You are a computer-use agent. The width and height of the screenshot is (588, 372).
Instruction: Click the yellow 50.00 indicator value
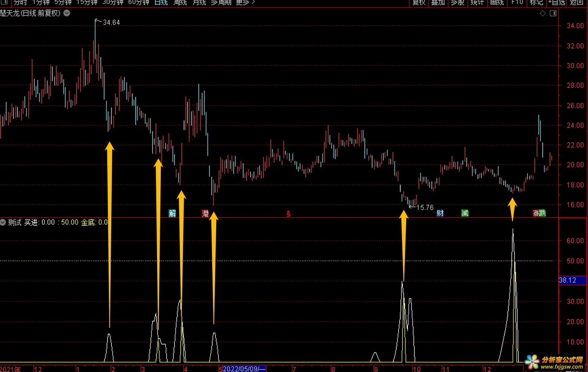tap(70, 222)
